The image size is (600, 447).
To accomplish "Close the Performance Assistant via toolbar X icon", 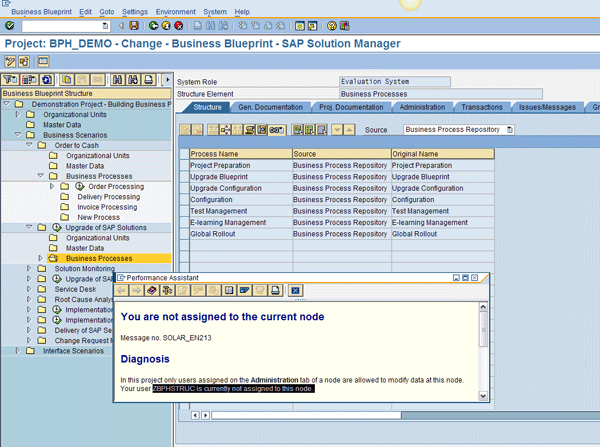I will click(295, 290).
